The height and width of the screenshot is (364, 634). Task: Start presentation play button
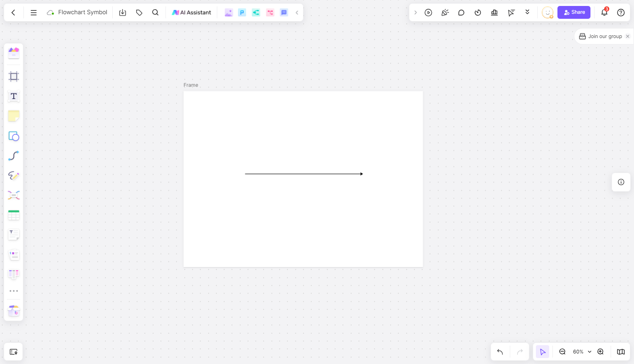[x=428, y=12]
